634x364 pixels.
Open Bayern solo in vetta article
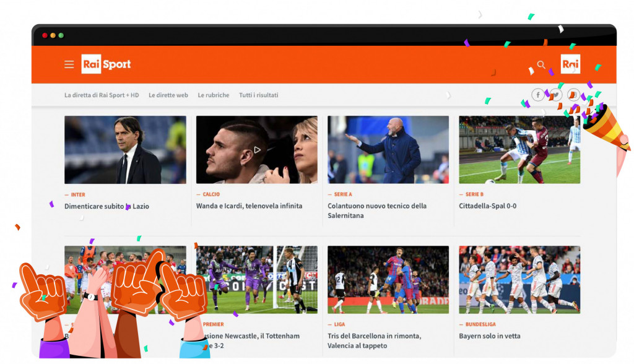tap(490, 336)
